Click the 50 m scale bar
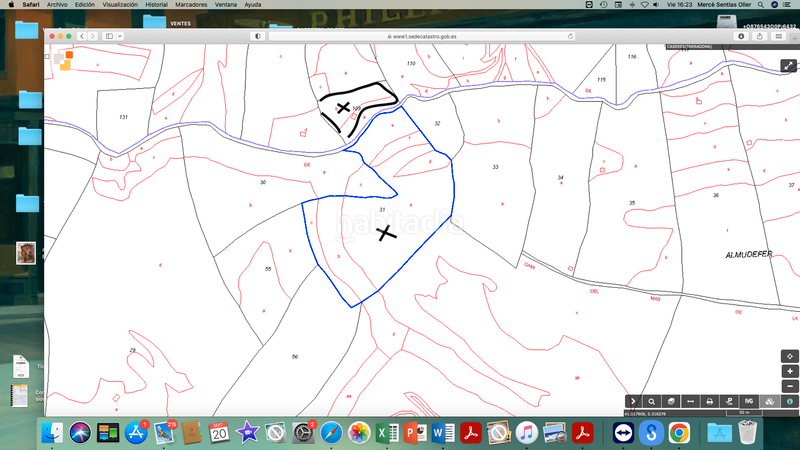The image size is (800, 450). coord(743,412)
